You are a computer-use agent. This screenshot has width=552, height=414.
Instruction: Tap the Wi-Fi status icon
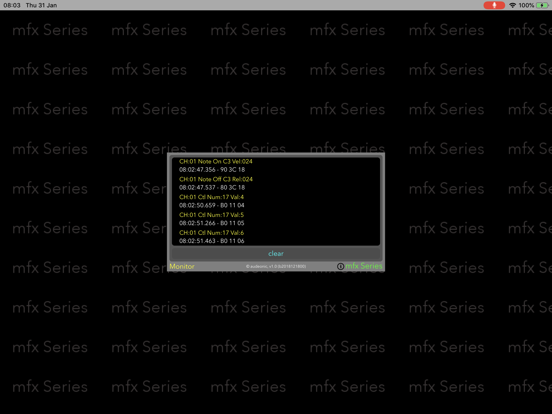(x=513, y=5)
